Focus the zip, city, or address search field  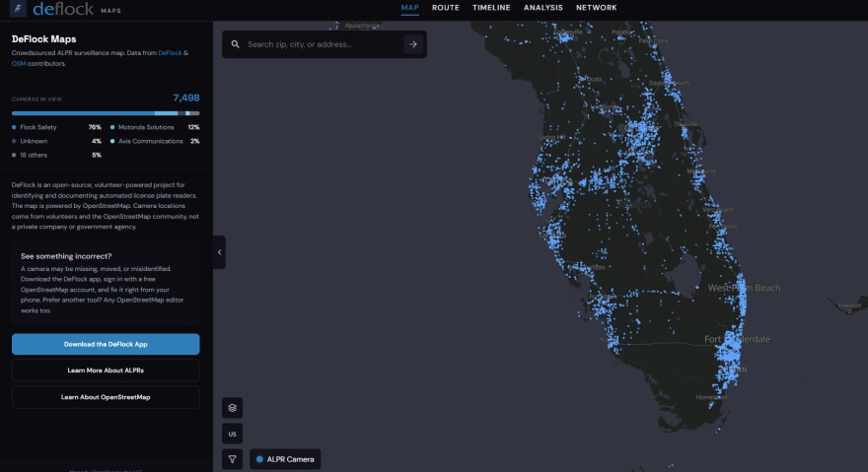coord(324,44)
